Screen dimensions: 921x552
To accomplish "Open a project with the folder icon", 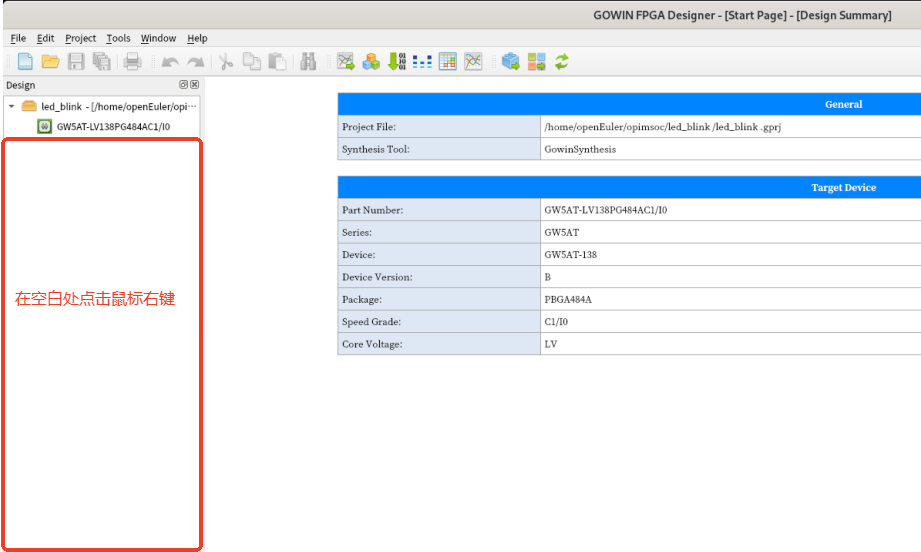I will click(x=51, y=61).
